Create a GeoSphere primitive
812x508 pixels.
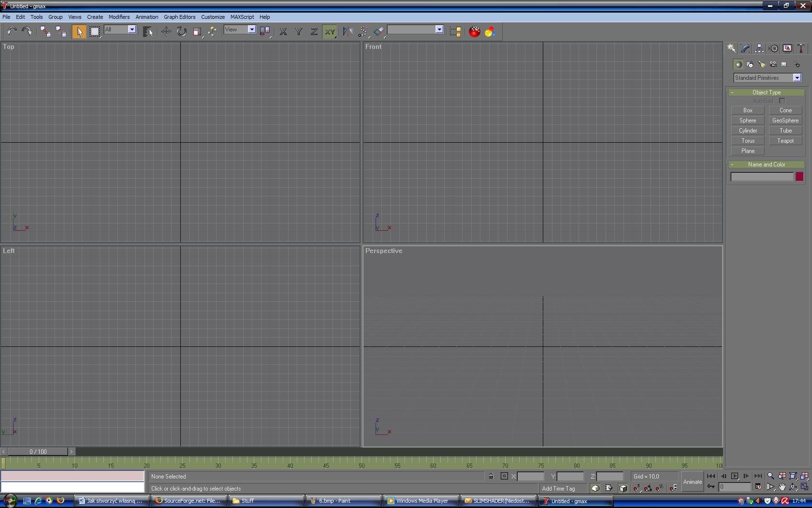tap(785, 120)
